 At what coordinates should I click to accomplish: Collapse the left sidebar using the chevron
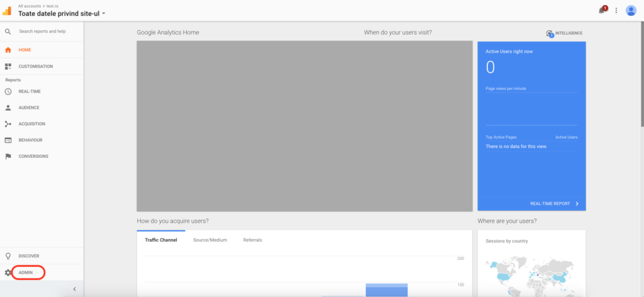tap(74, 289)
